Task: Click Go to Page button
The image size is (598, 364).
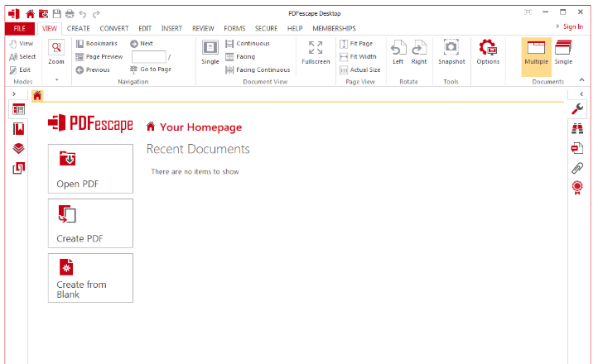Action: coord(151,69)
